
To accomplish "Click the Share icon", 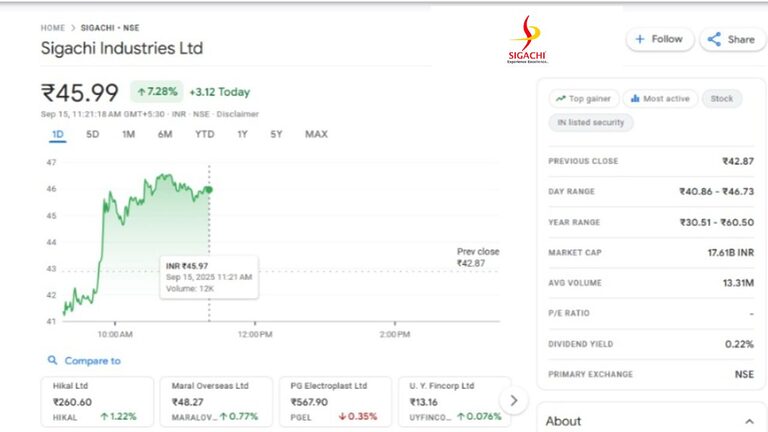I will coord(714,40).
